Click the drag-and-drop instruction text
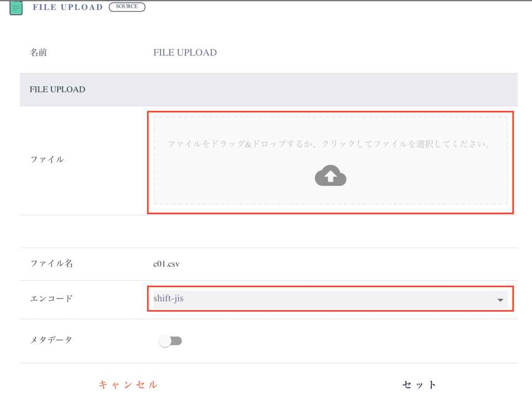Viewport: 532px width, 399px height. [x=329, y=144]
